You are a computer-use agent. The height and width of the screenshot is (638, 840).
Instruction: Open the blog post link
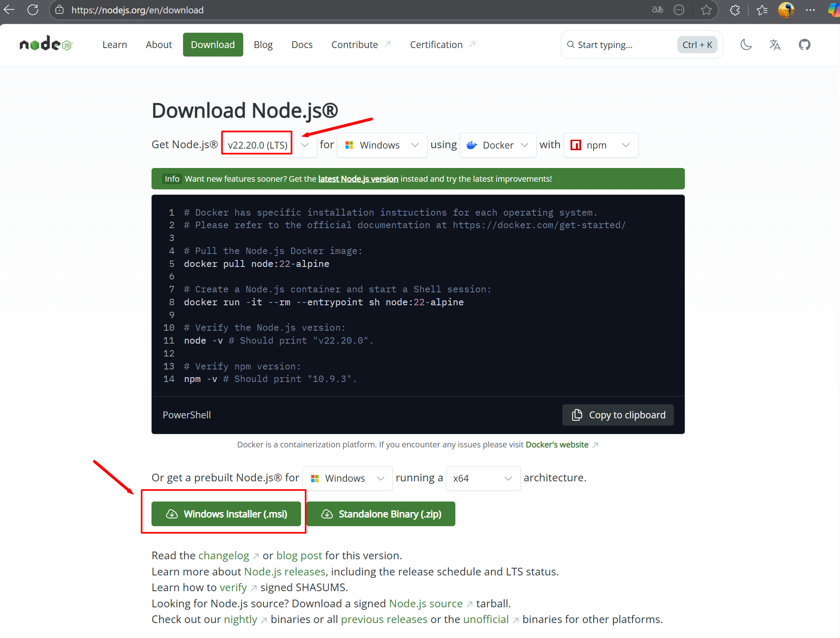click(299, 556)
